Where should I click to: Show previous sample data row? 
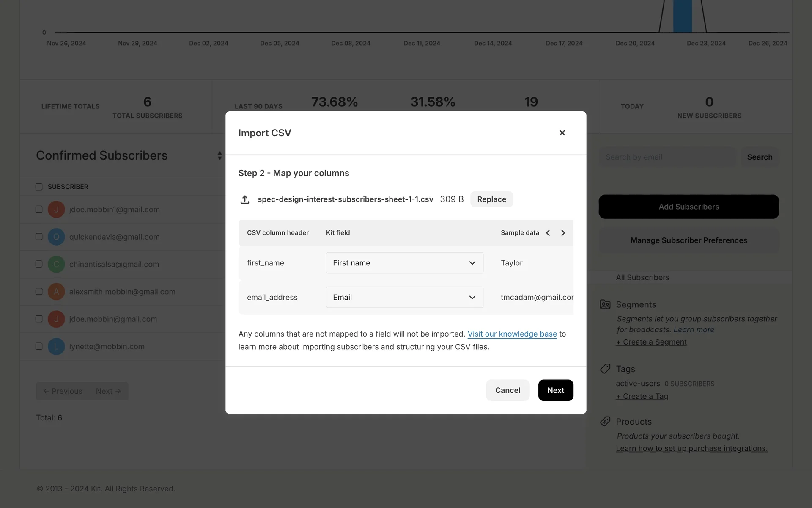click(548, 233)
